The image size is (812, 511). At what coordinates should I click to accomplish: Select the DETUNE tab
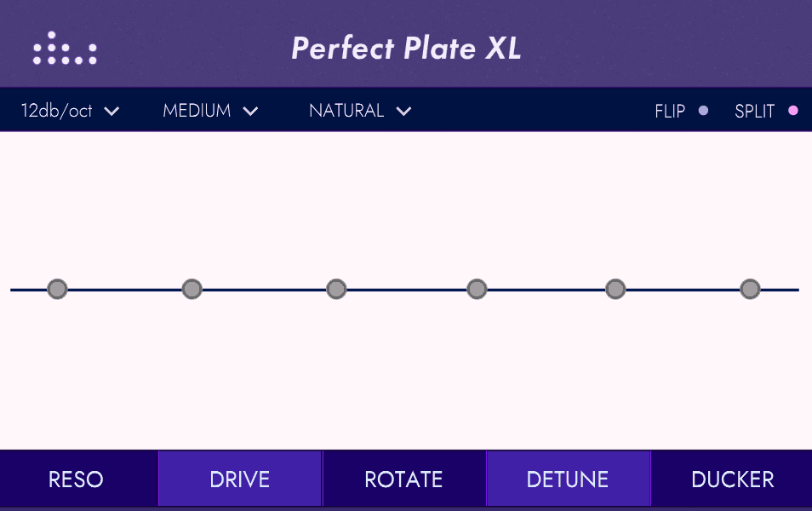568,479
